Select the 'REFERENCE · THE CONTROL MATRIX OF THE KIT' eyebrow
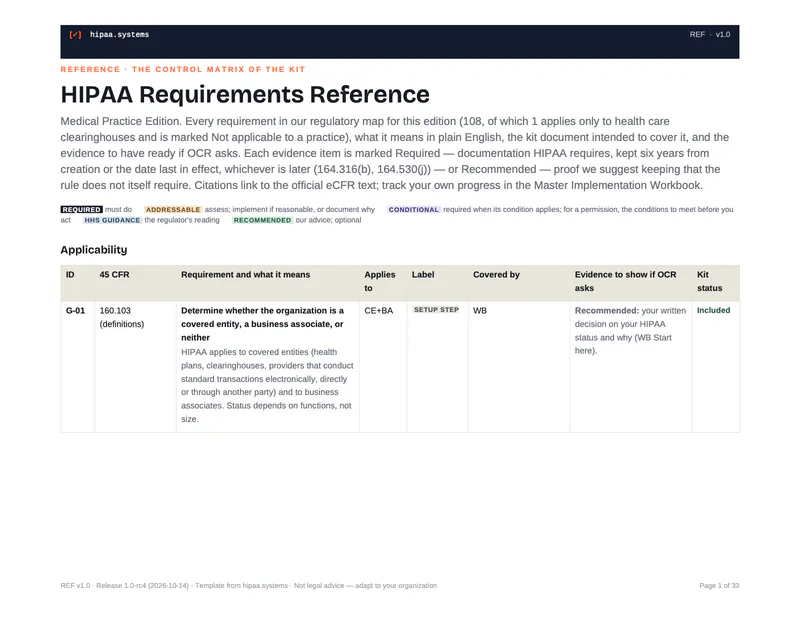This screenshot has width=800, height=618. [x=183, y=69]
